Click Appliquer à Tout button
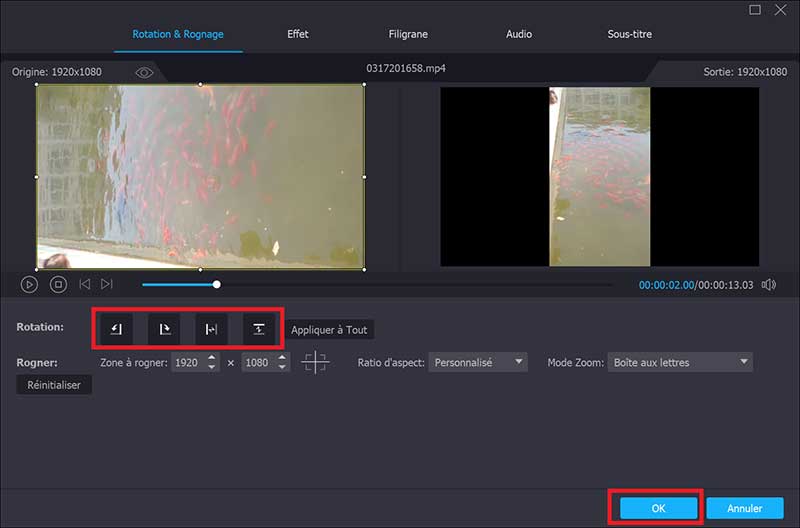The width and height of the screenshot is (800, 528). (x=329, y=330)
